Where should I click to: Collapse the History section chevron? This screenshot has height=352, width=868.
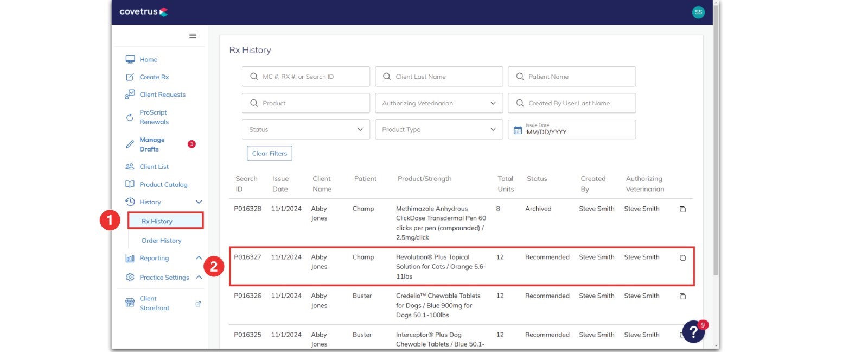[x=199, y=202]
